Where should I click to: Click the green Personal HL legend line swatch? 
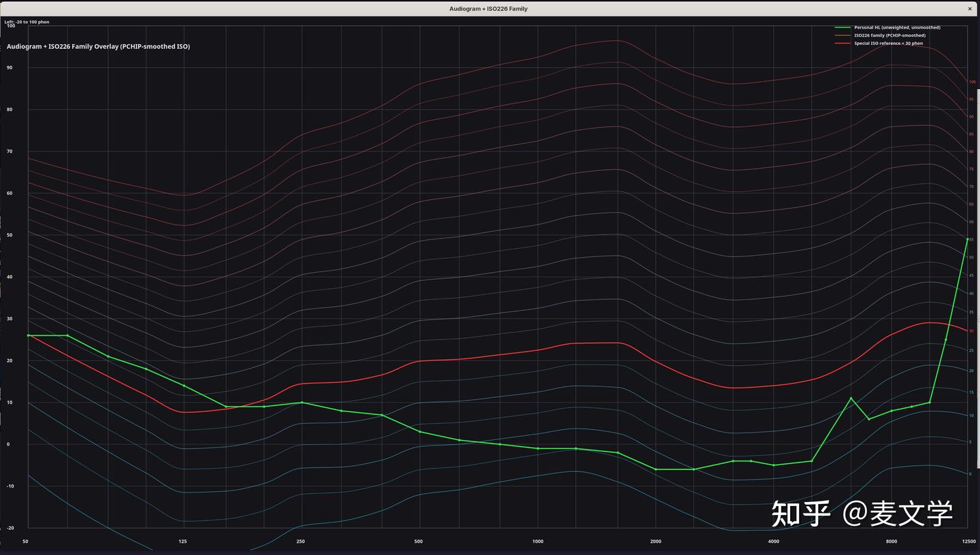coord(843,28)
